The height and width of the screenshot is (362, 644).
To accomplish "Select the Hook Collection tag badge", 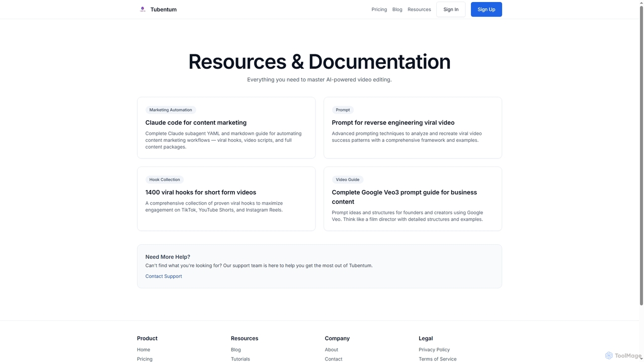I will 165,179.
